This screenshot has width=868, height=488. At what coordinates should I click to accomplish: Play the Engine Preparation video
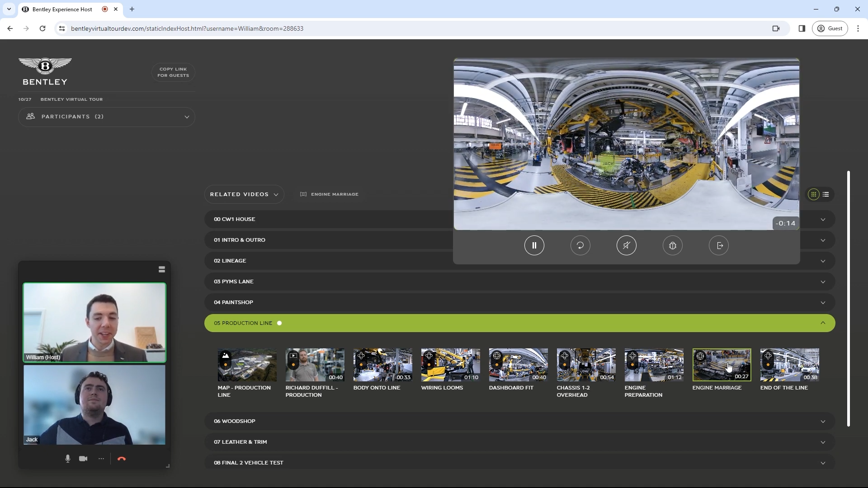click(654, 365)
